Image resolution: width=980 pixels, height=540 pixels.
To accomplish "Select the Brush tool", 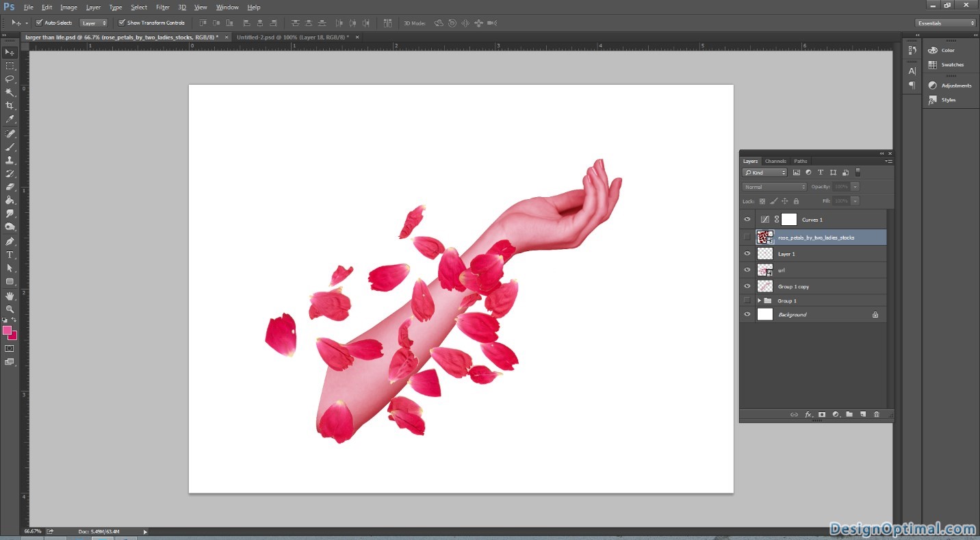I will click(10, 146).
